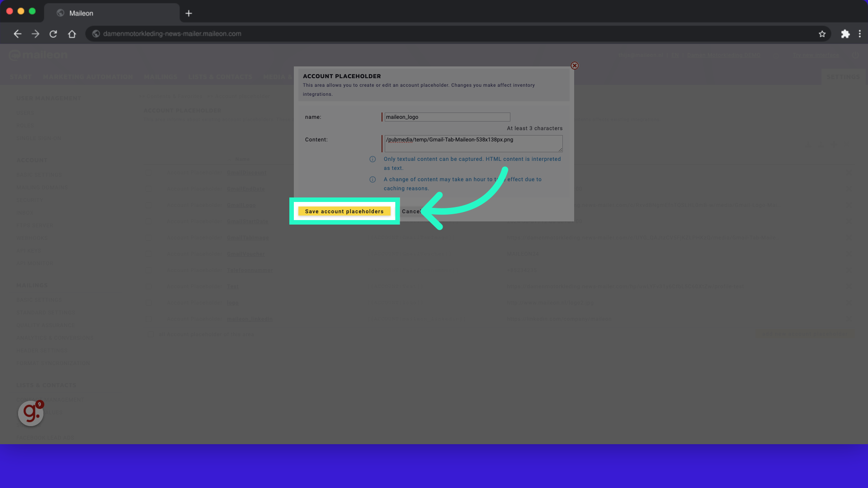
Task: Click the home navigation icon
Action: [71, 33]
